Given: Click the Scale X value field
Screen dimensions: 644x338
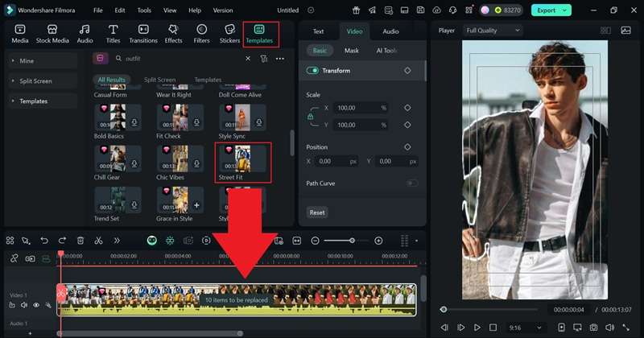Looking at the screenshot, I should click(x=361, y=108).
